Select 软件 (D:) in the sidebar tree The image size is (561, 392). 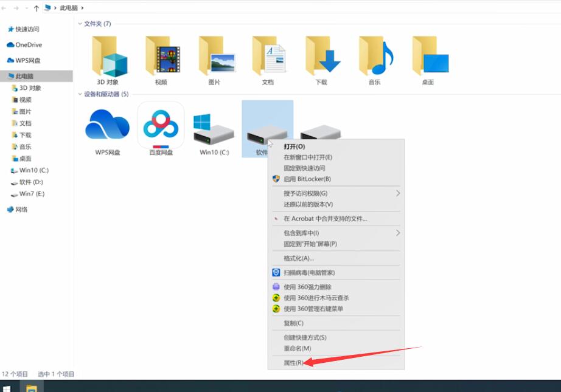click(x=27, y=182)
